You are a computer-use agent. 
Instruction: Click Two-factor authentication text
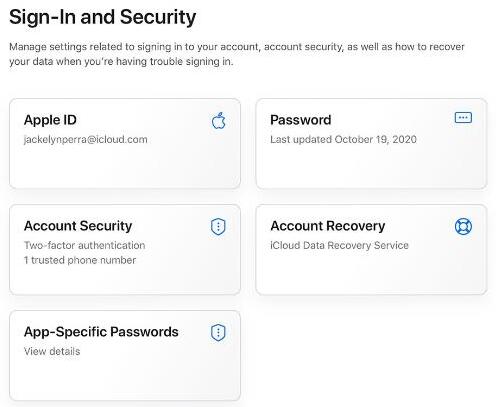[x=85, y=245]
